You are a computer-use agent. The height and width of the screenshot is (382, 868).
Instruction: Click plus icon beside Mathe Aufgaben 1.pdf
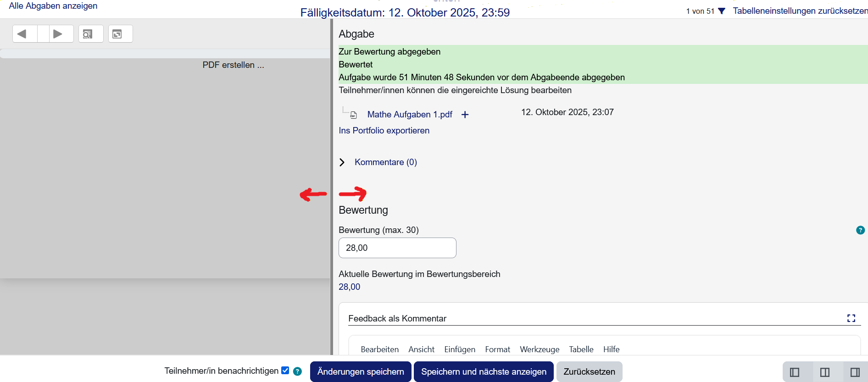pyautogui.click(x=465, y=115)
